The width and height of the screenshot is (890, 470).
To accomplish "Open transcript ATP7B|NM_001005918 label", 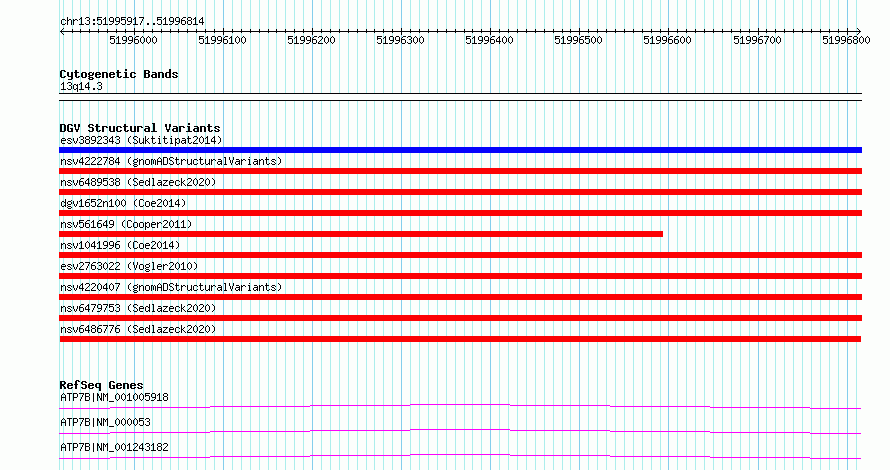I will tap(114, 397).
